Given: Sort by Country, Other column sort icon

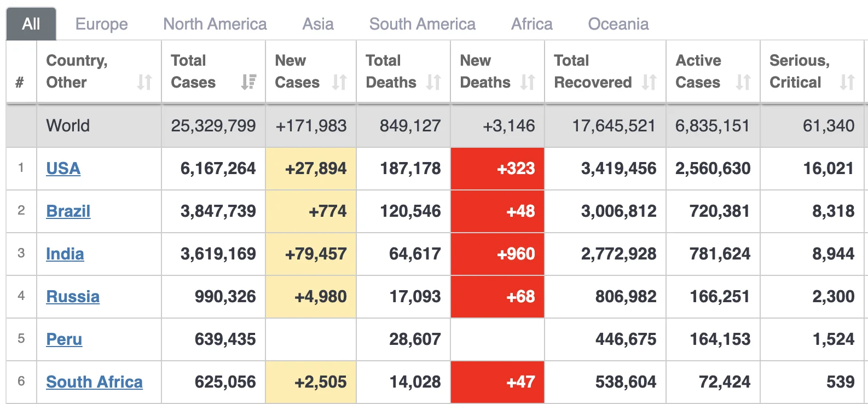Looking at the screenshot, I should 144,82.
